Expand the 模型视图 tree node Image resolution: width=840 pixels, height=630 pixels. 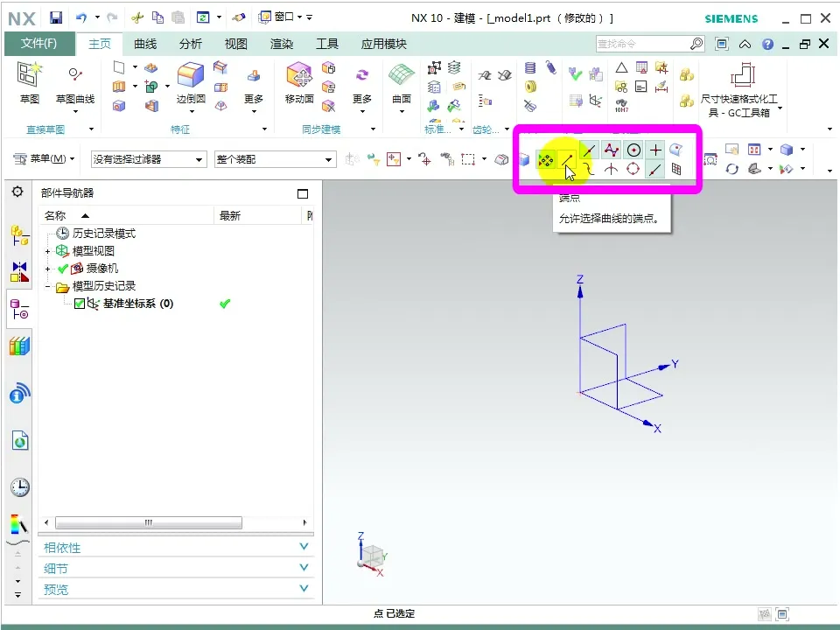click(x=48, y=251)
